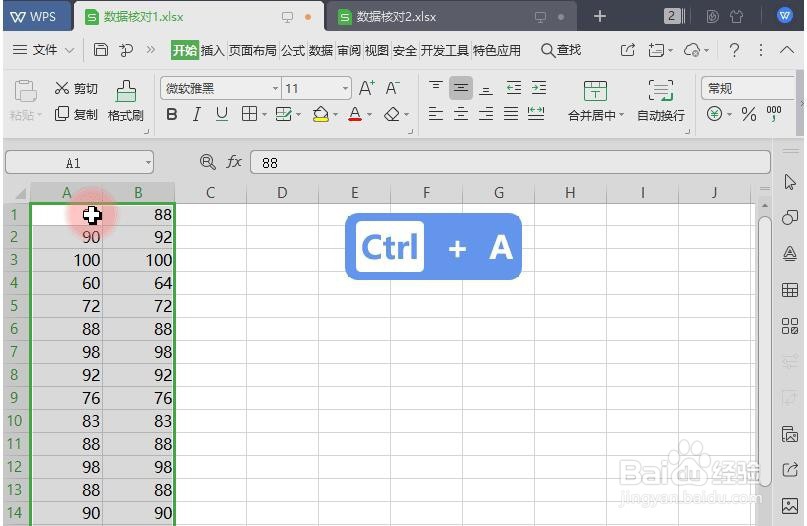Click currency format icon
This screenshot has height=526, width=807.
point(714,114)
